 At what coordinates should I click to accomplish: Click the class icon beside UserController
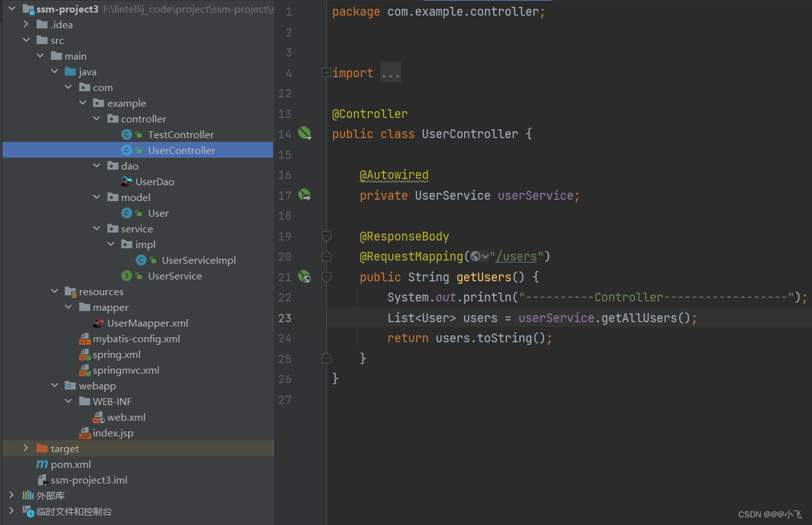click(x=126, y=150)
